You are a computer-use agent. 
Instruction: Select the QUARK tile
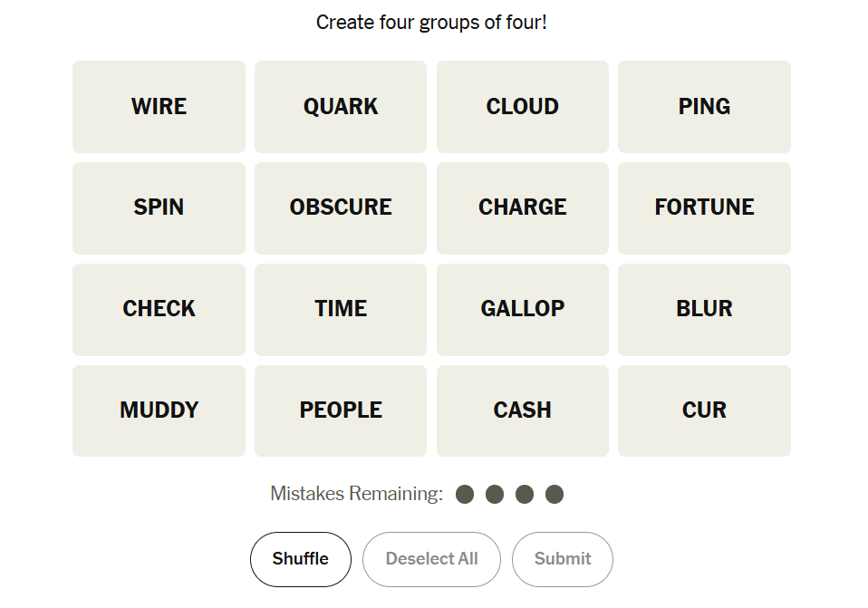[341, 107]
